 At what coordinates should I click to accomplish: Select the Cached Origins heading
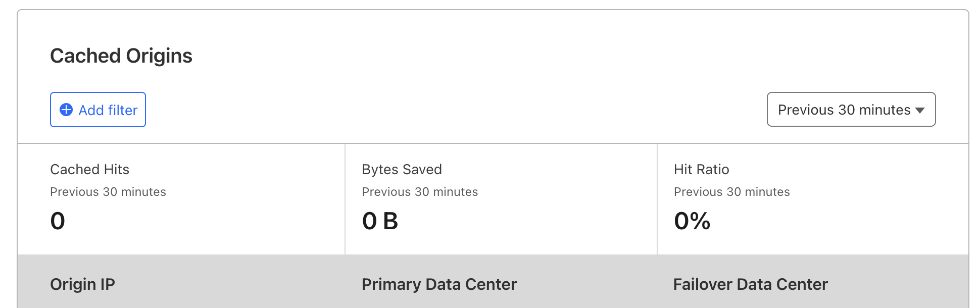pyautogui.click(x=121, y=56)
